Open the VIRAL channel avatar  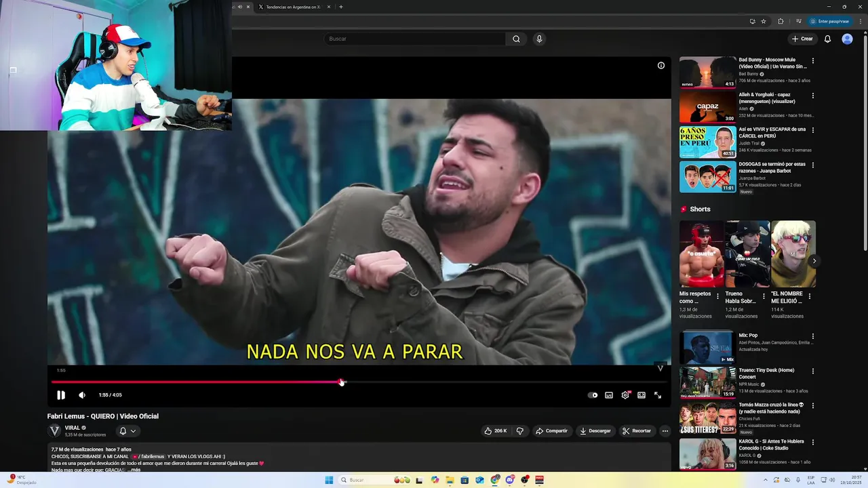pos(54,431)
